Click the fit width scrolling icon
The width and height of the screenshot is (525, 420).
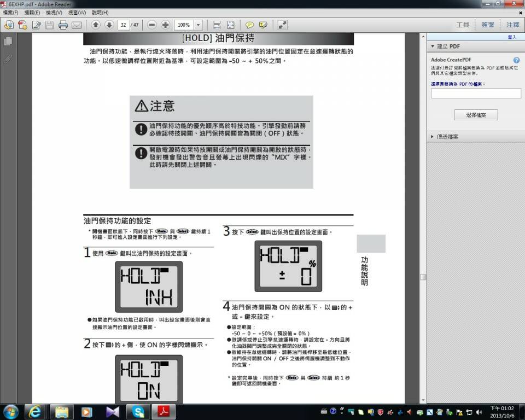coord(217,25)
